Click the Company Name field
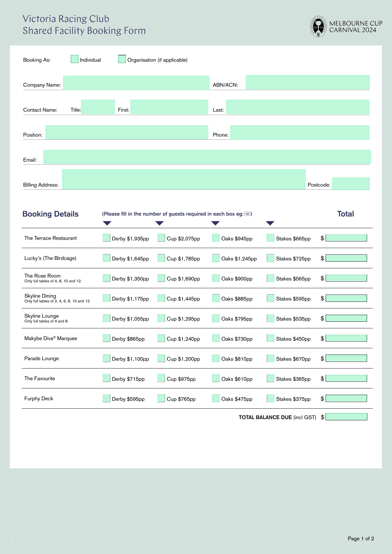Image resolution: width=392 pixels, height=554 pixels. [x=136, y=82]
